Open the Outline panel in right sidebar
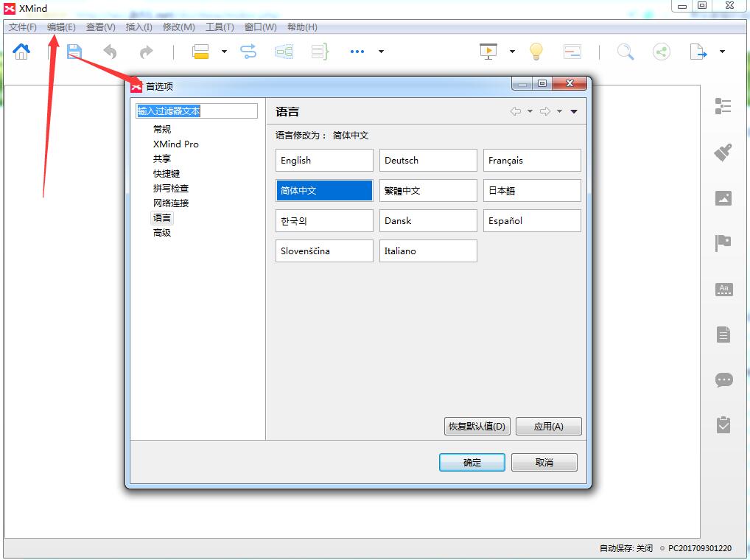This screenshot has height=560, width=750. 723,105
